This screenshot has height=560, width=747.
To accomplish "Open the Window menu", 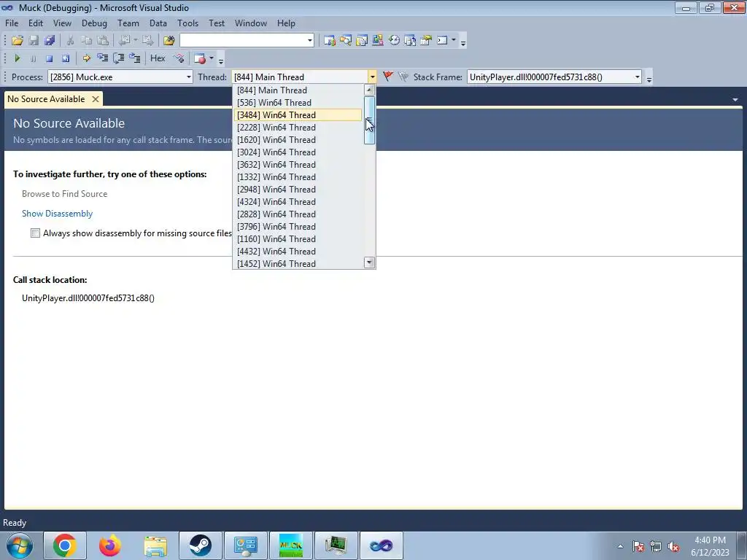I will [x=251, y=23].
